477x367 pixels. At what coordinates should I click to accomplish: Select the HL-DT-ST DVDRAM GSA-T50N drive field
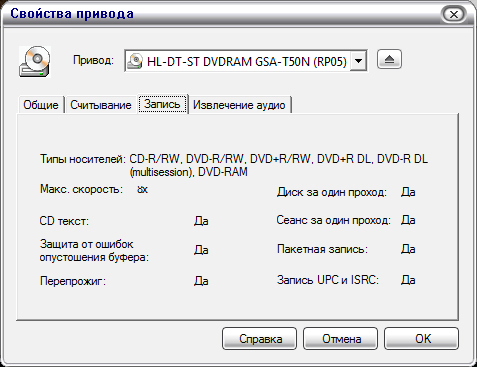click(x=246, y=61)
